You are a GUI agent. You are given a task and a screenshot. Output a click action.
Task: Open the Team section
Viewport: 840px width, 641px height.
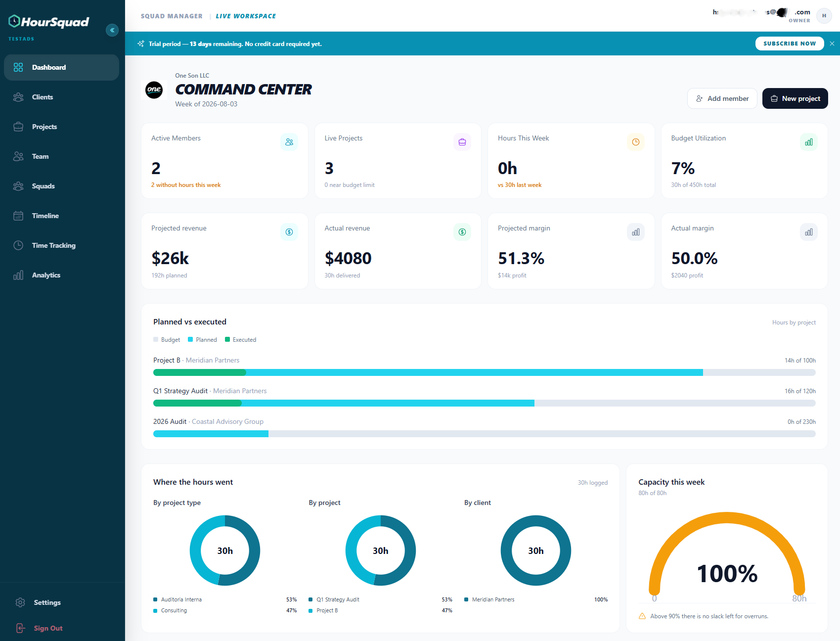pyautogui.click(x=61, y=156)
